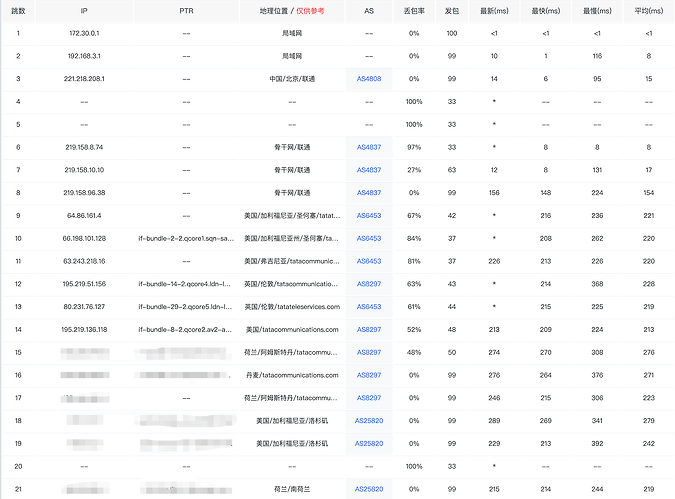Click location 美国/tatacommunications.com in hop 14

click(292, 330)
